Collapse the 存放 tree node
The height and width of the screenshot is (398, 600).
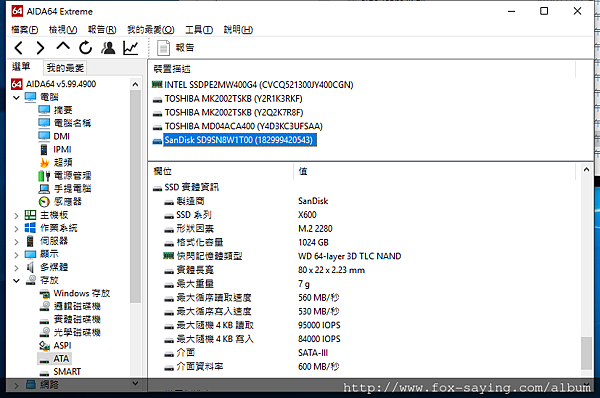click(x=16, y=281)
